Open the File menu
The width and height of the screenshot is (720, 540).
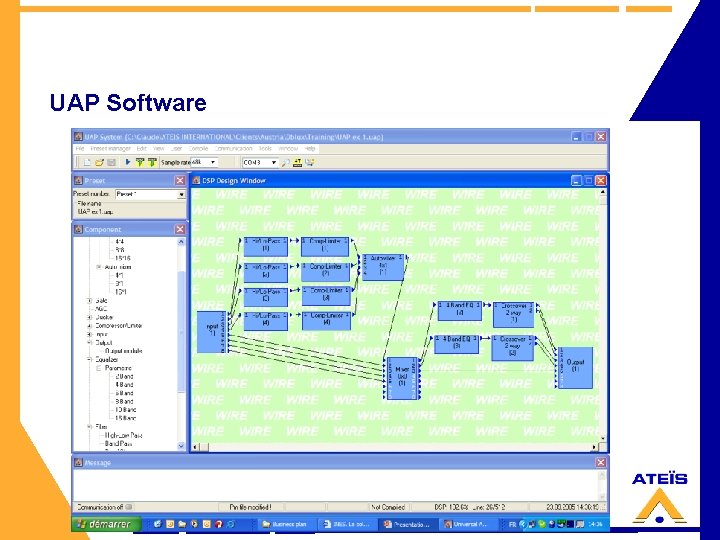[x=80, y=149]
